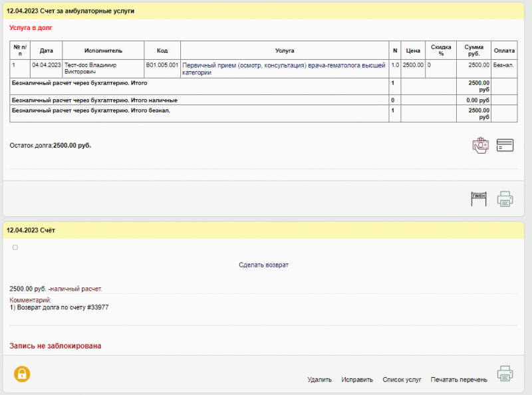Tick the checkbox under the Счёт header
Screen dimensions: 532x395
pyautogui.click(x=15, y=247)
